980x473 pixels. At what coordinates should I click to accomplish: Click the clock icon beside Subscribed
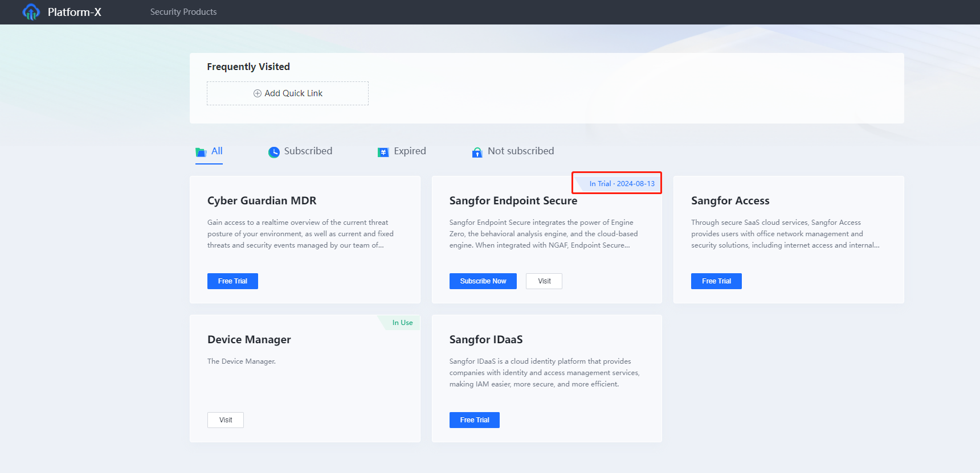coord(274,152)
